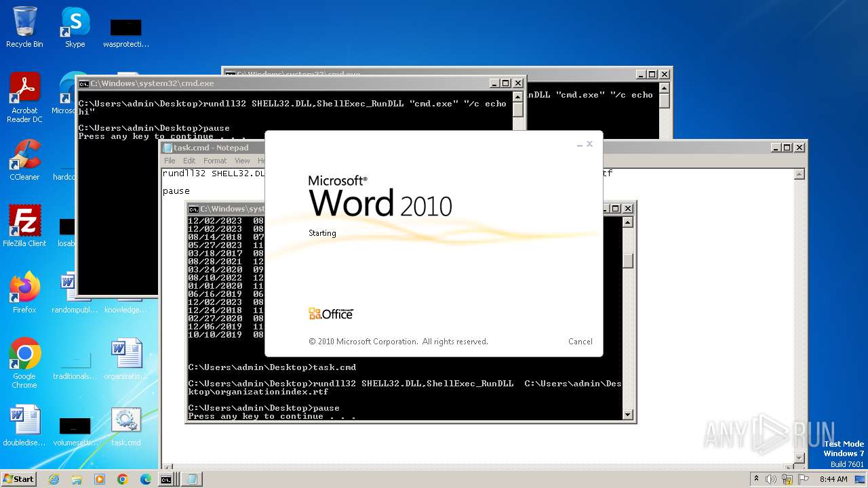The image size is (868, 488).
Task: Select the task.cmd desktop file
Action: pyautogui.click(x=126, y=426)
